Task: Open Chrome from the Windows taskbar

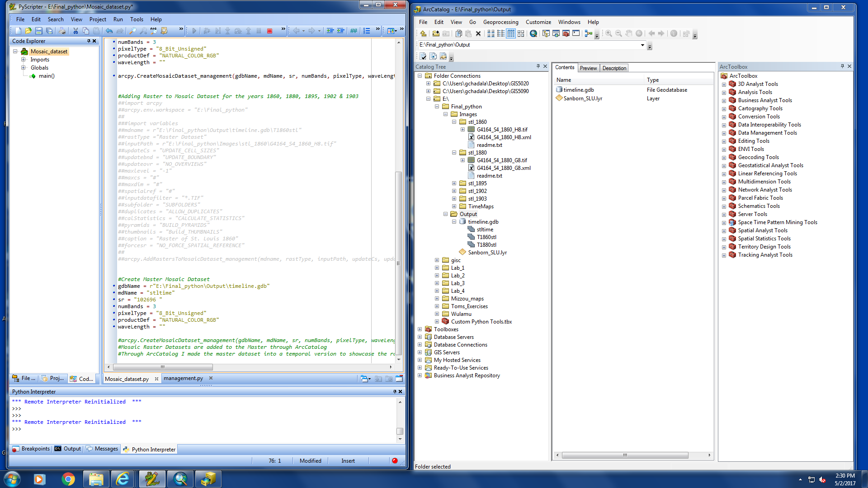Action: tap(68, 479)
